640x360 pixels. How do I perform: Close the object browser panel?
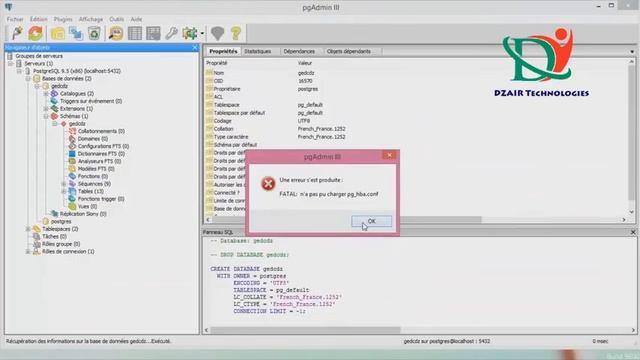click(195, 48)
